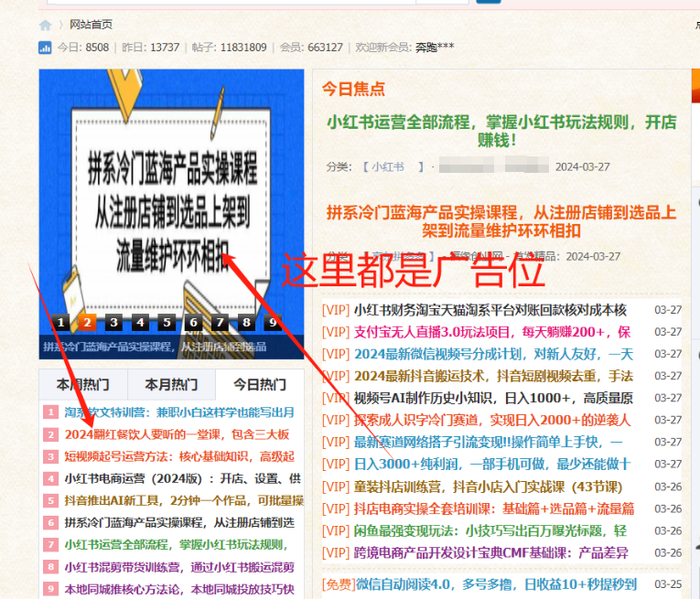Switch to the 本月热门 tab
Image resolution: width=700 pixels, height=599 pixels.
pyautogui.click(x=171, y=385)
